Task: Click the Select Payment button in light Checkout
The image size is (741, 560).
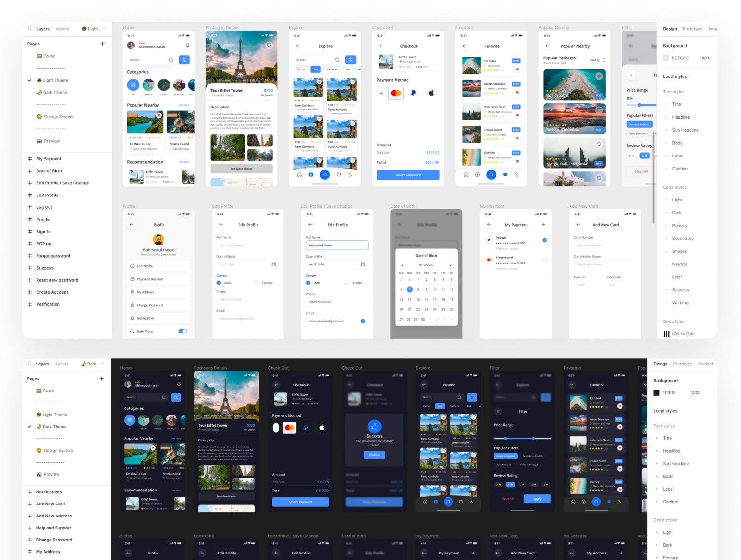Action: 408,175
